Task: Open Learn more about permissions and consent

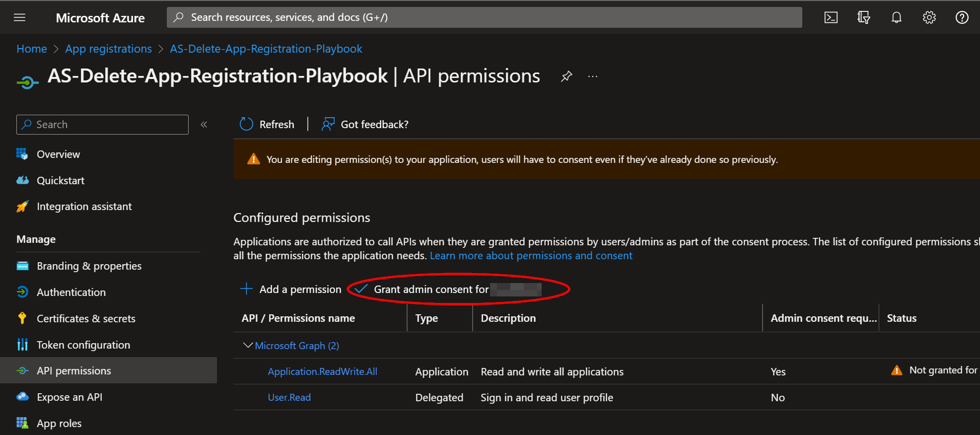Action: (x=531, y=255)
